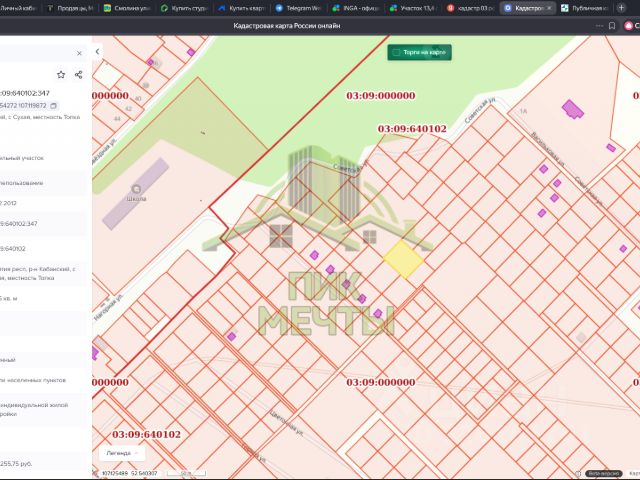This screenshot has width=640, height=480.
Task: Click the 03:09:000000 label at top center
Action: [380, 96]
